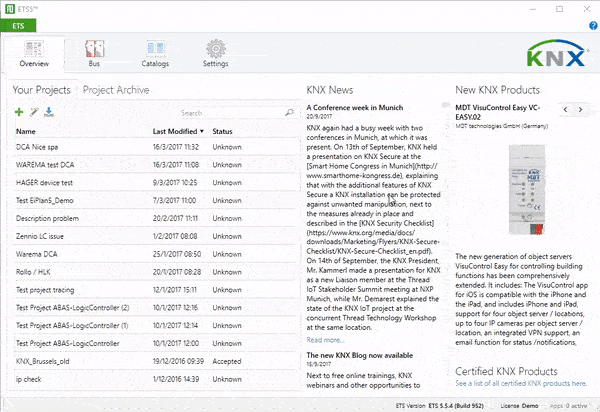Open the Settings gear tab

pos(215,54)
